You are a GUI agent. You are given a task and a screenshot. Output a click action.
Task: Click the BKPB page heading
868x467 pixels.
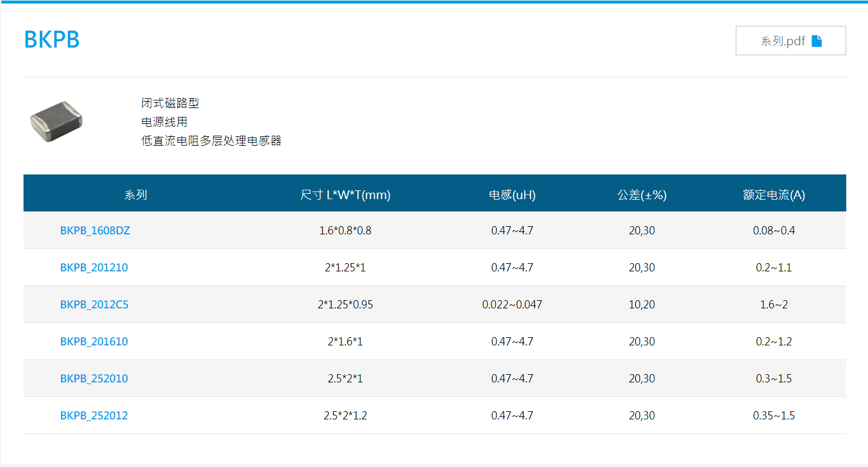click(52, 39)
